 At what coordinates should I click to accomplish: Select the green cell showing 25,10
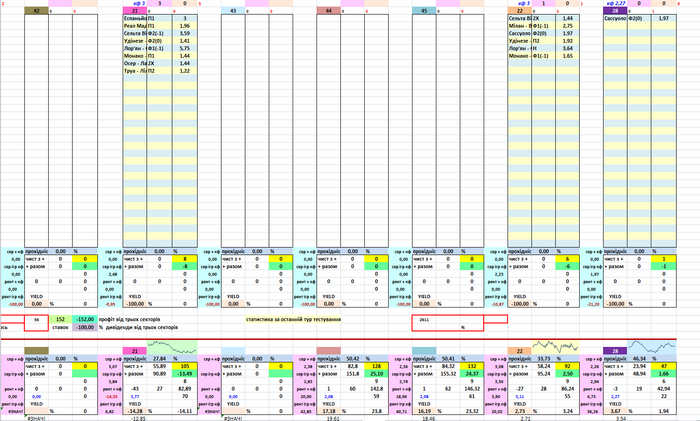click(376, 374)
